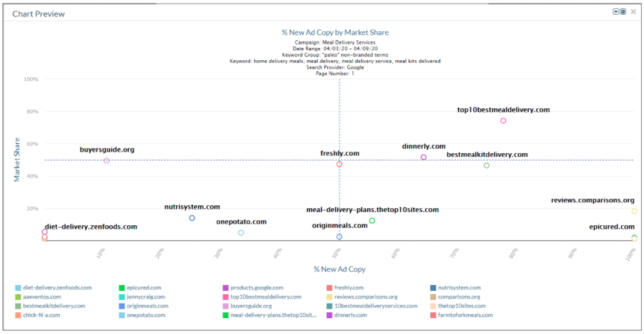Click the 'Page Number: 1' line

point(335,74)
